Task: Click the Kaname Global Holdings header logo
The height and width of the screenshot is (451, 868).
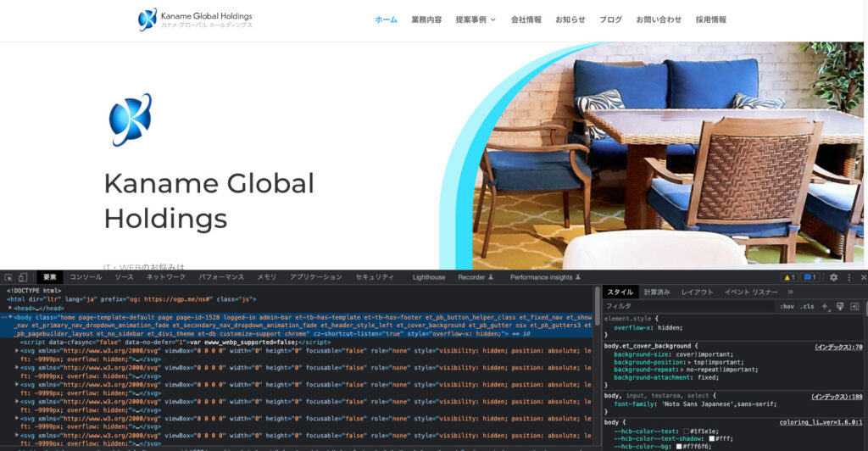Action: (x=195, y=19)
